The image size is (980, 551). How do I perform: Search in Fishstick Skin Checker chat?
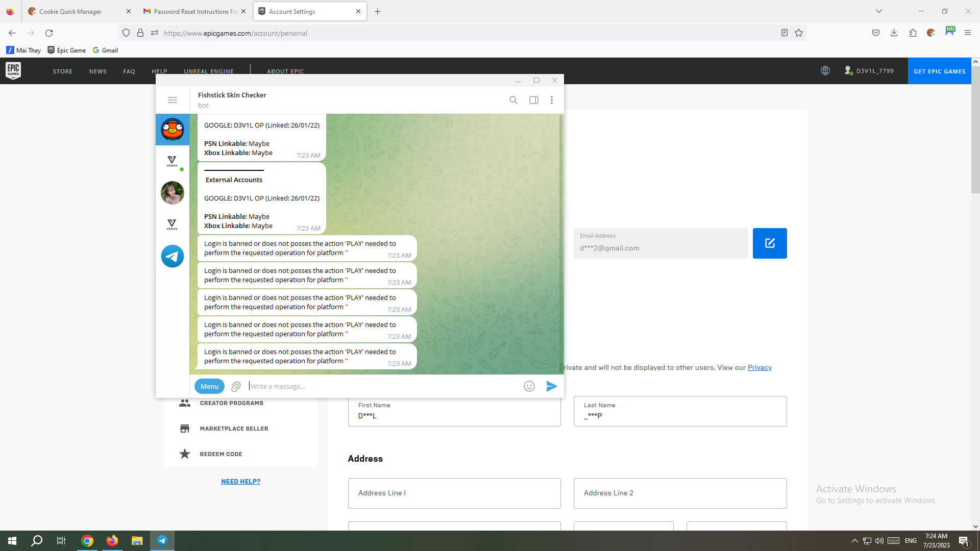coord(513,100)
